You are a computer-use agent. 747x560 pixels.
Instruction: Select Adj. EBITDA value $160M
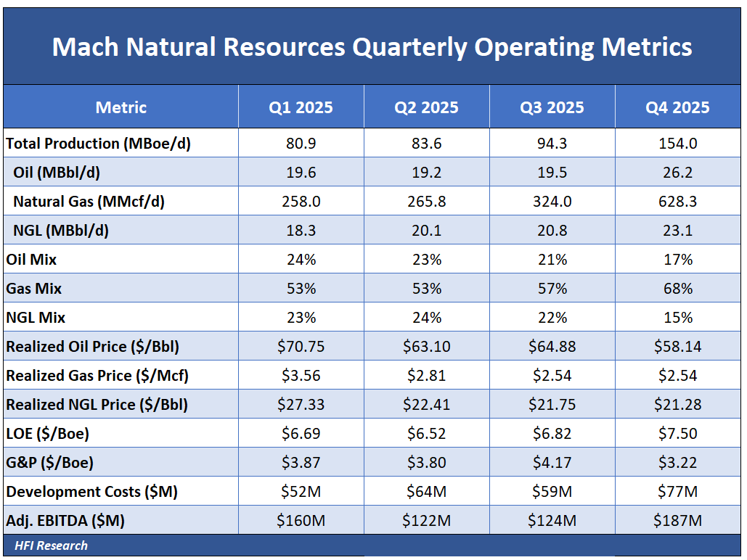301,521
